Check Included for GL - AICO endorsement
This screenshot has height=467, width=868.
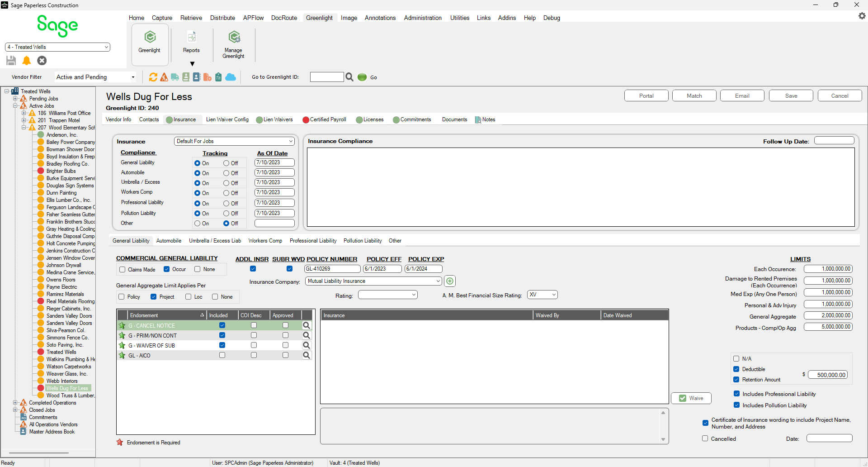222,355
